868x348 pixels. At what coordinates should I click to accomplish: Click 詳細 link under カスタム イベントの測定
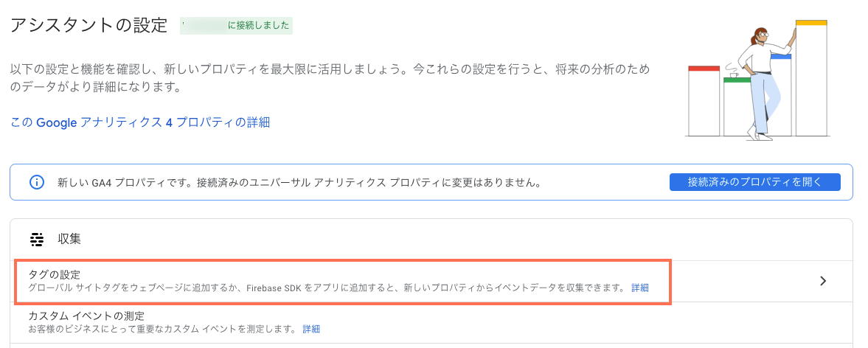tap(311, 329)
